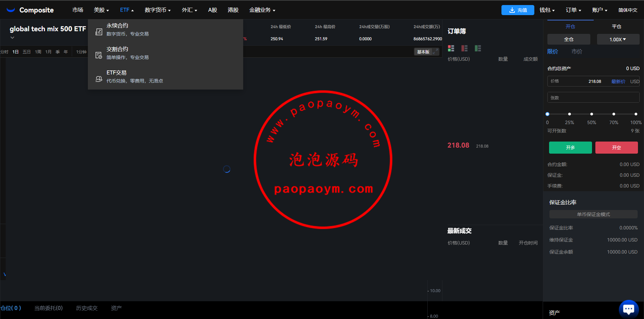Select the 1周 chart interval
The image size is (644, 319).
coord(38,52)
